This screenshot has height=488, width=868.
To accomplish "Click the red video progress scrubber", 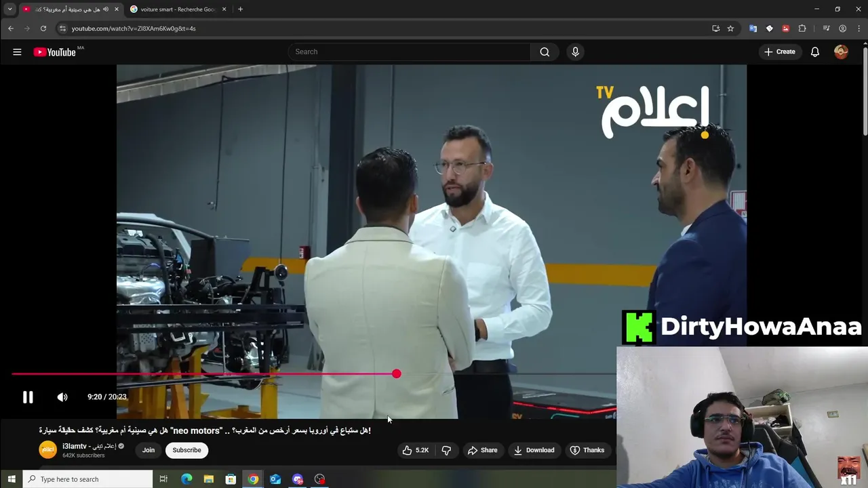I will click(x=397, y=373).
